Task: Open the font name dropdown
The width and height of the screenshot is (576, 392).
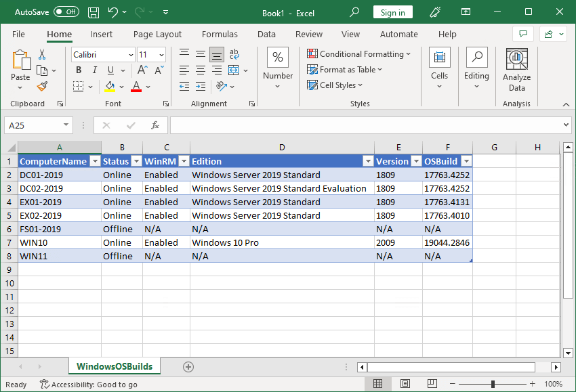Action: [130, 54]
